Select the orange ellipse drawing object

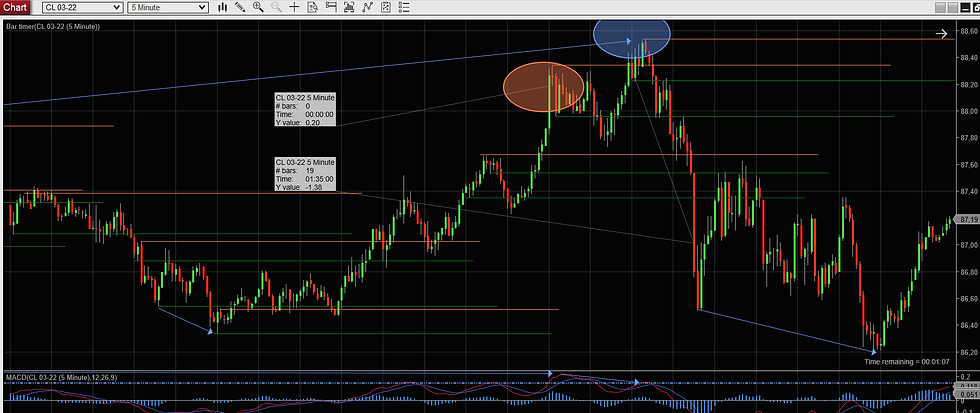click(x=544, y=87)
